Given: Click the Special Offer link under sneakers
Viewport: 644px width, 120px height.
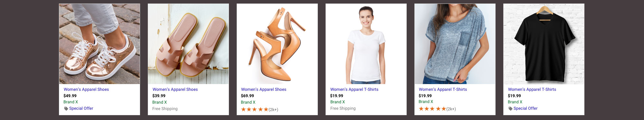Looking at the screenshot, I should coord(81,108).
